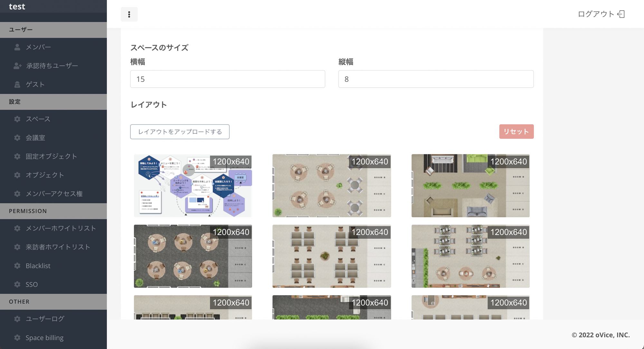Image resolution: width=644 pixels, height=349 pixels.
Task: Click the person icon beside メンバー
Action: 17,47
